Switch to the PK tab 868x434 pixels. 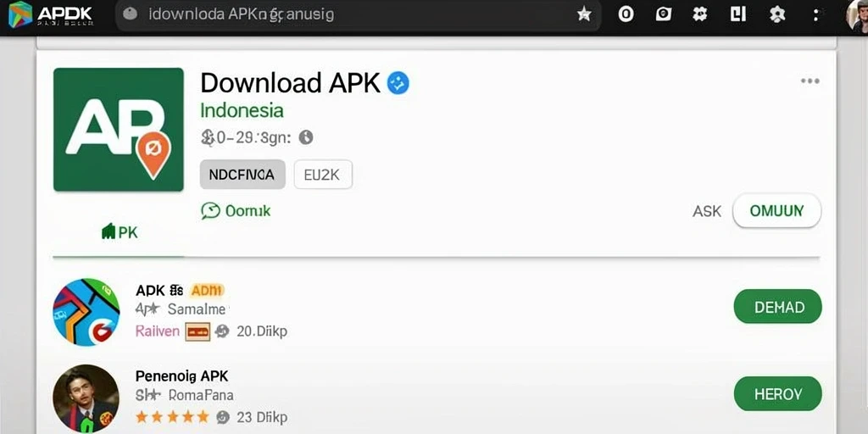tap(120, 232)
